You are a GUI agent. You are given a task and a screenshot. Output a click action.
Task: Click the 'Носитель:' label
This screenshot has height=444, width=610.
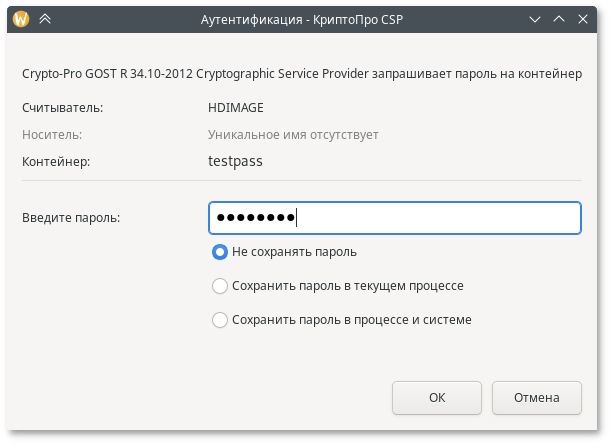[x=52, y=135]
